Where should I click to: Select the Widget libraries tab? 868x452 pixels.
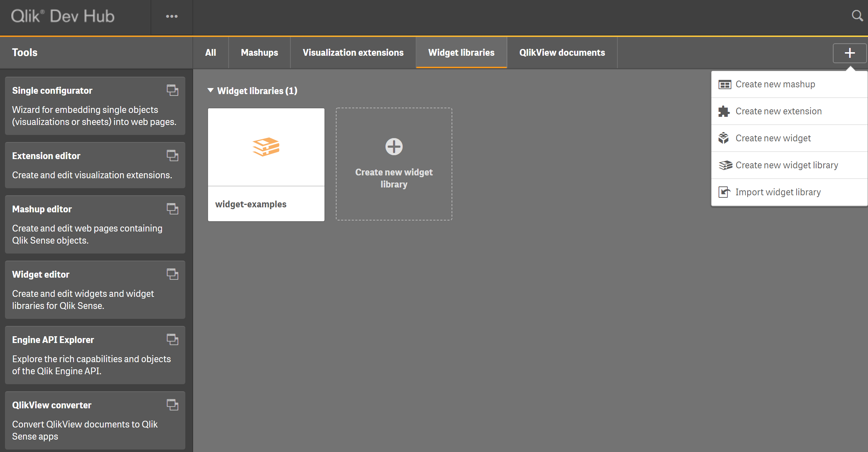point(461,53)
